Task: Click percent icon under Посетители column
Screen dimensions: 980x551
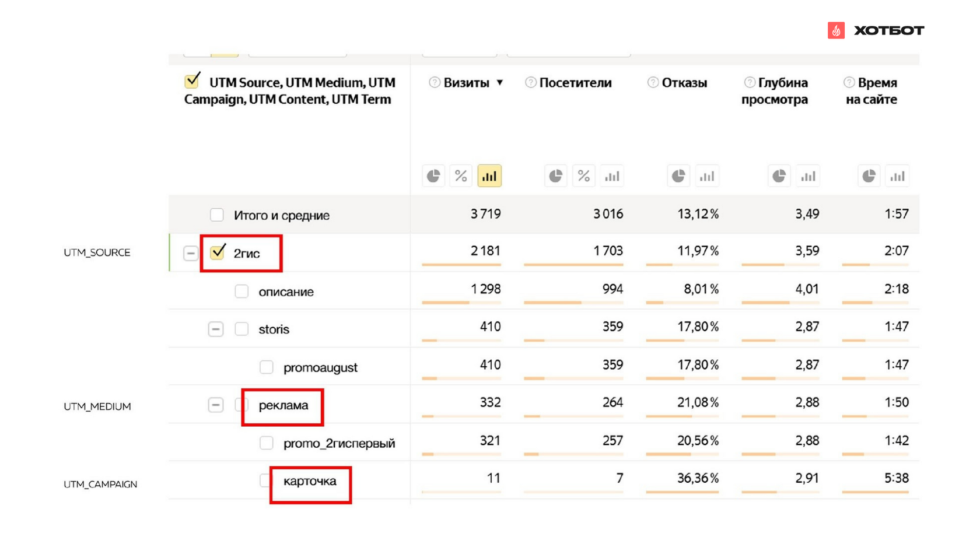Action: coord(583,176)
